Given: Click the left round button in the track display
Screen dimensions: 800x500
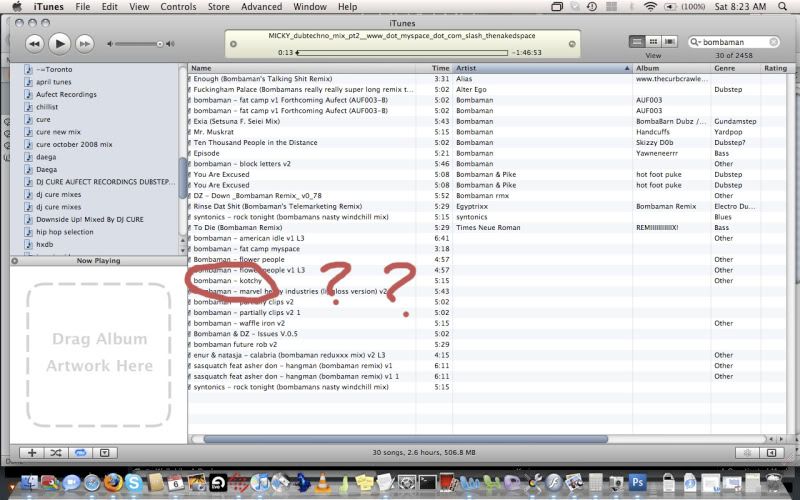Looking at the screenshot, I should (x=234, y=44).
